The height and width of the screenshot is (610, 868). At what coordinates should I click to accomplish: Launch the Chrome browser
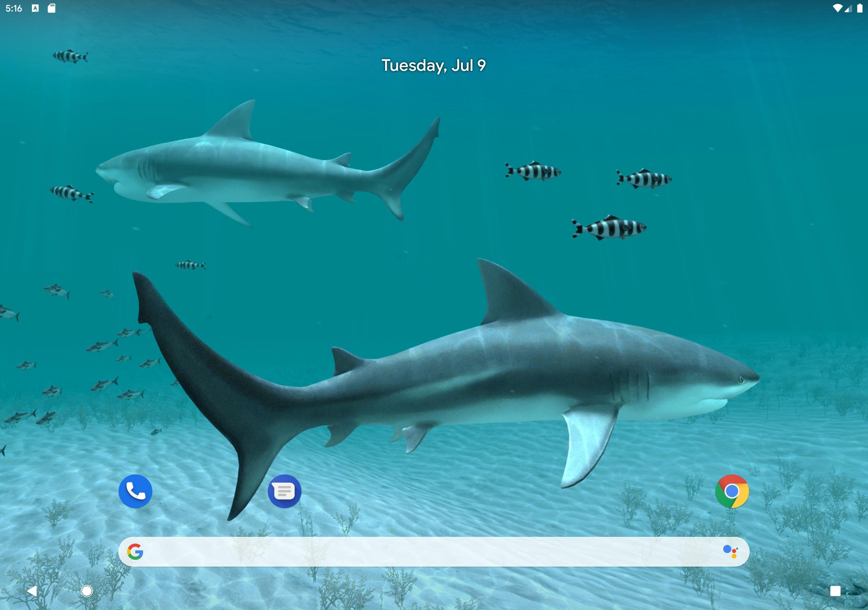click(x=731, y=491)
